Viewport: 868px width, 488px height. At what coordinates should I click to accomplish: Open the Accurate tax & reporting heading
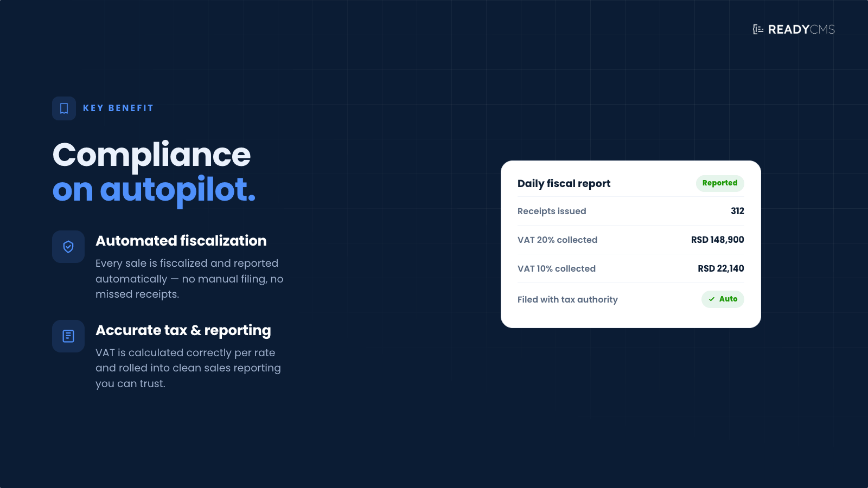(x=183, y=330)
